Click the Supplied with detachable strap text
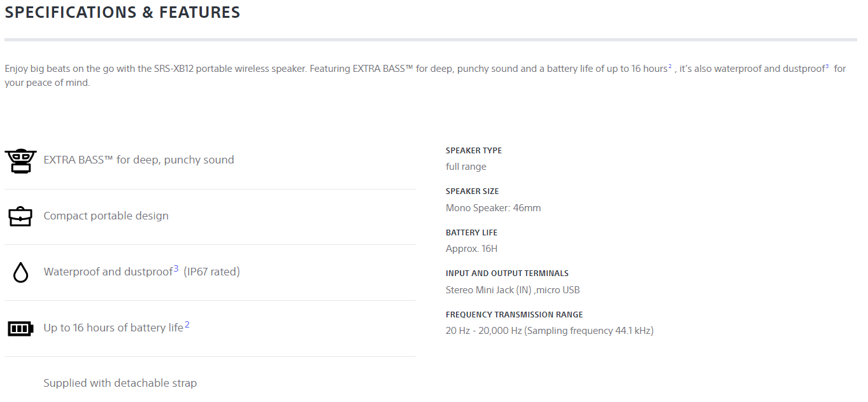868x402 pixels. click(x=120, y=383)
